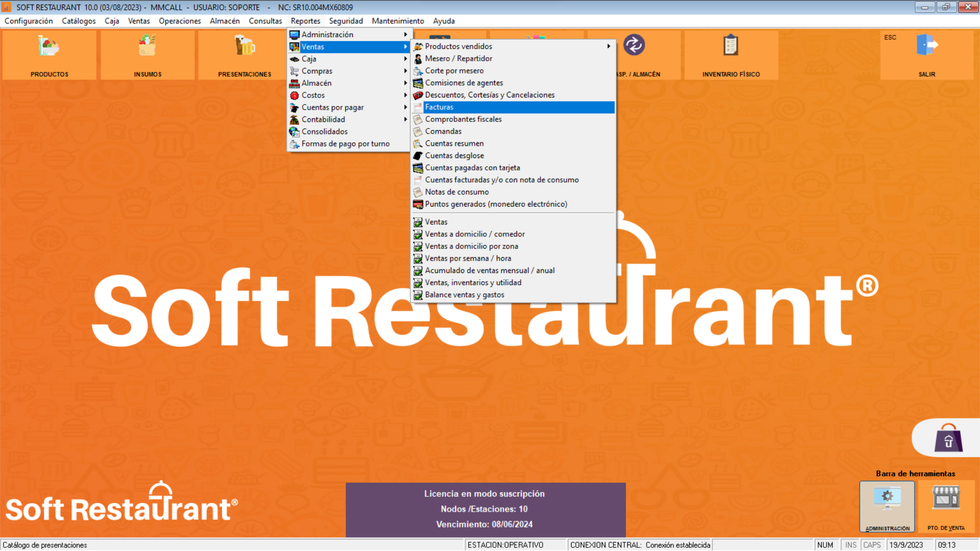Click the Descuentos, Cortesías y Cancelaciones icon
Viewport: 980px width, 551px height.
[418, 95]
